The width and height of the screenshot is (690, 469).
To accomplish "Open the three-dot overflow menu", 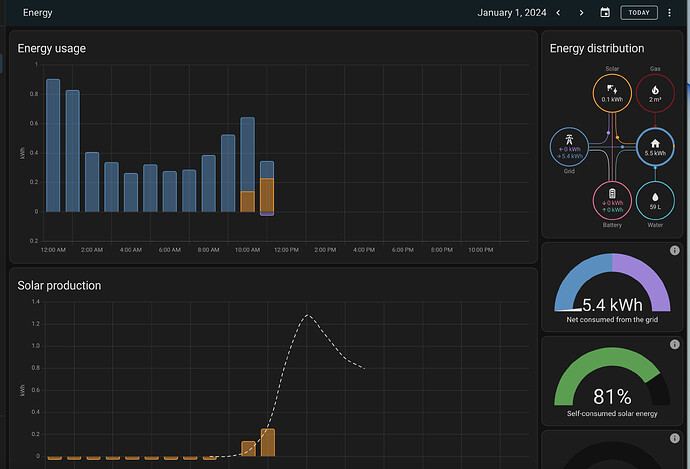I will (x=669, y=13).
